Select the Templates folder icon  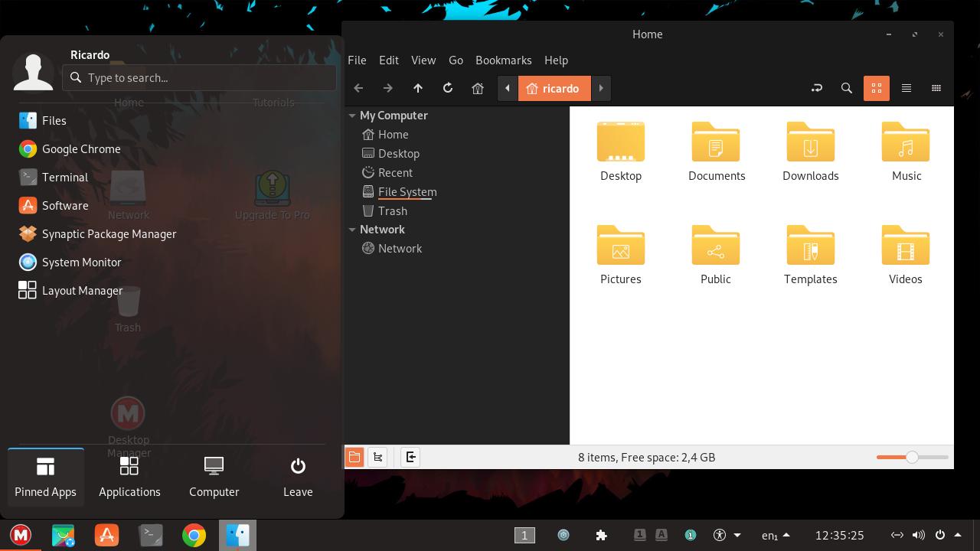(811, 245)
